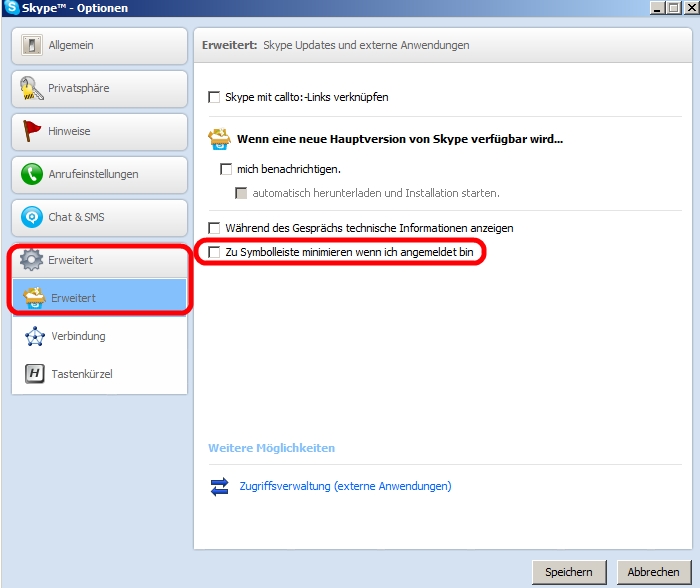
Task: Click the red flag Hinweise icon
Action: click(31, 131)
